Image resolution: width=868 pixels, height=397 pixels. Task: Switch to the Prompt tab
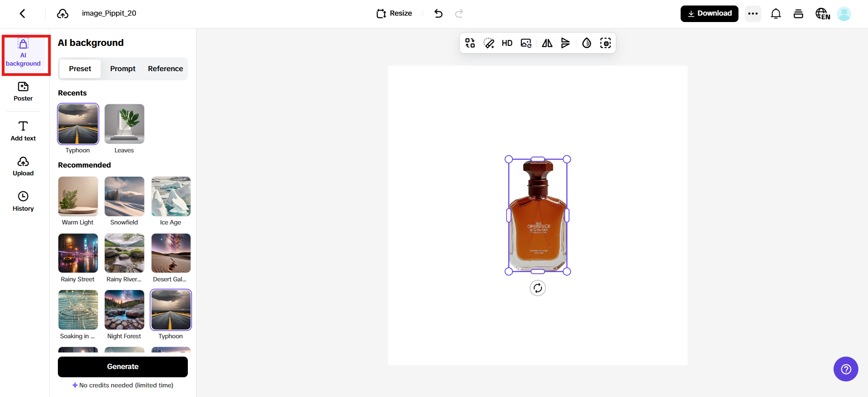[123, 69]
